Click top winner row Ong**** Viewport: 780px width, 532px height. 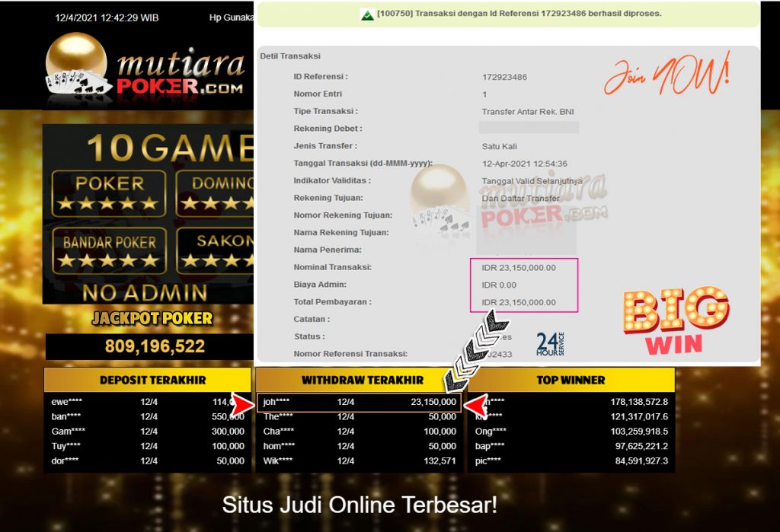pos(571,431)
